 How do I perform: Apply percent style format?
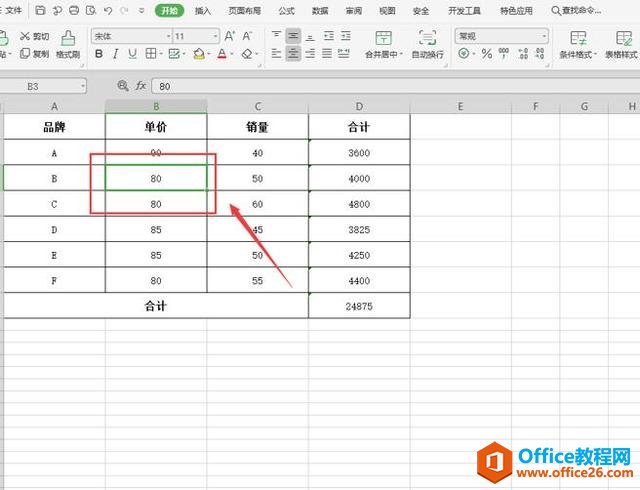487,53
